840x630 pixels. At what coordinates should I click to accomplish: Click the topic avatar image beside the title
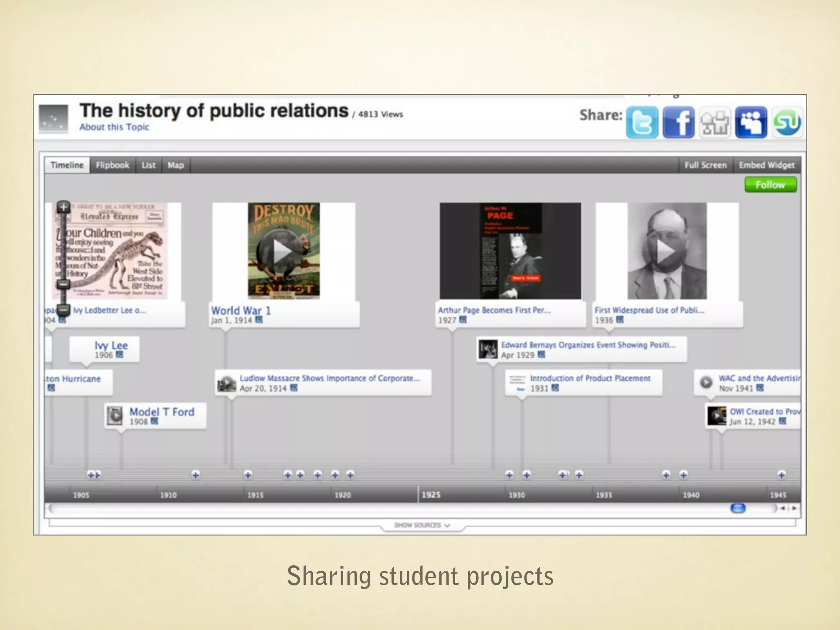pos(53,119)
